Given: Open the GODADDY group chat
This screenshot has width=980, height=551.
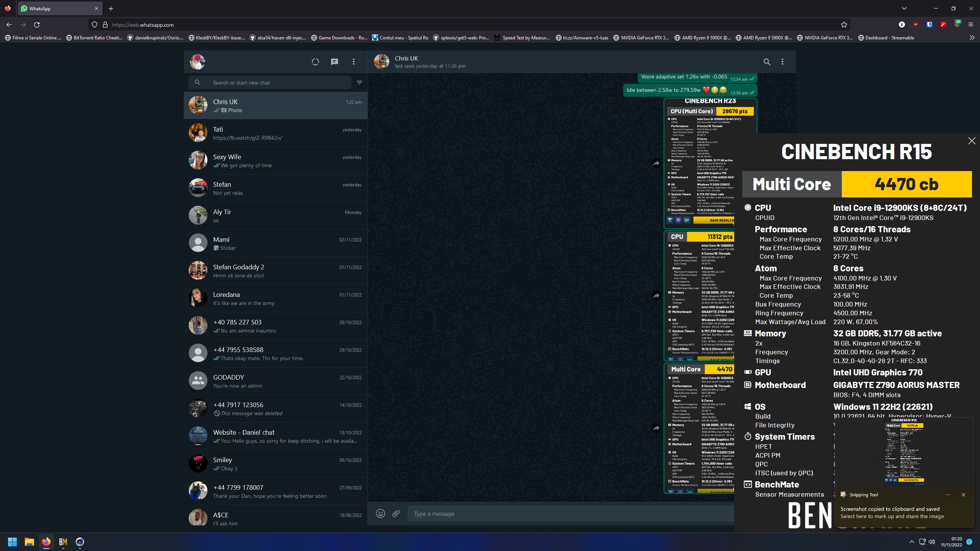Looking at the screenshot, I should pos(276,381).
